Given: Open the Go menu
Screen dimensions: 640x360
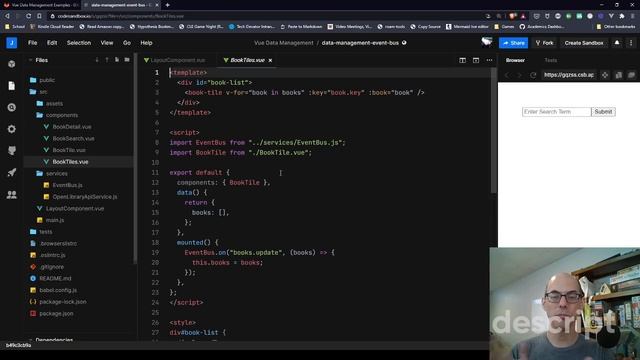Looking at the screenshot, I should (127, 43).
